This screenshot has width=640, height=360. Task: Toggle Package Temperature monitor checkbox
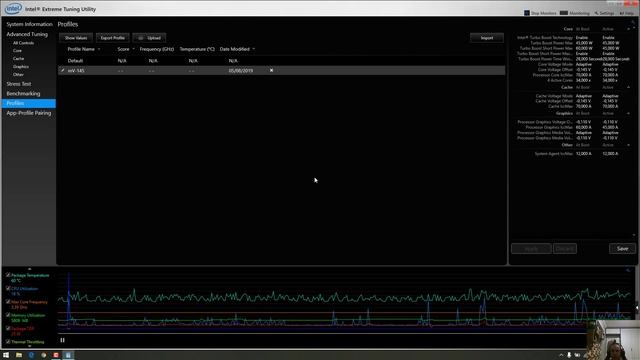[x=8, y=275]
